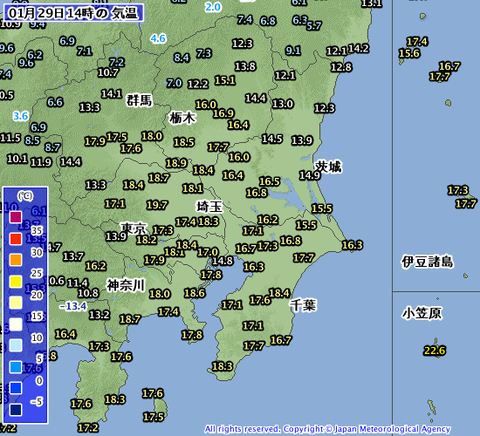The width and height of the screenshot is (480, 436).
Task: Click the 01月29日14時の気温 title label
Action: coord(73,13)
